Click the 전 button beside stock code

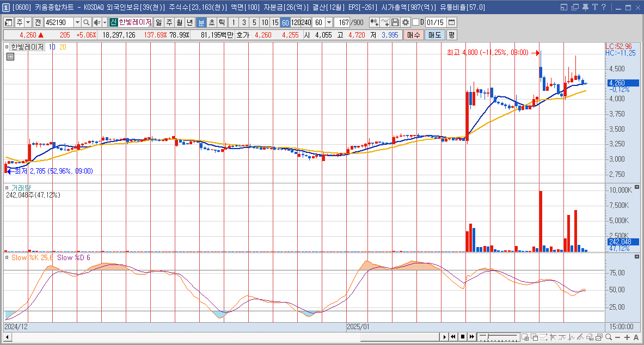point(38,22)
